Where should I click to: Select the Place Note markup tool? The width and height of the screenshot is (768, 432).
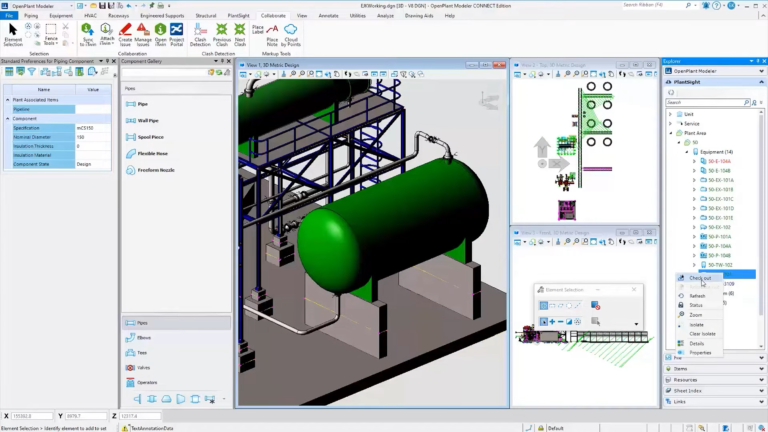(x=272, y=35)
